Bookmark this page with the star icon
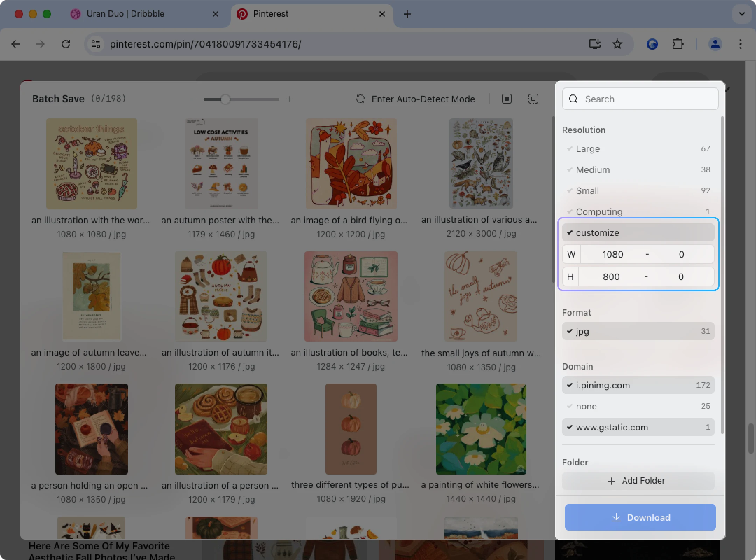 coord(617,44)
